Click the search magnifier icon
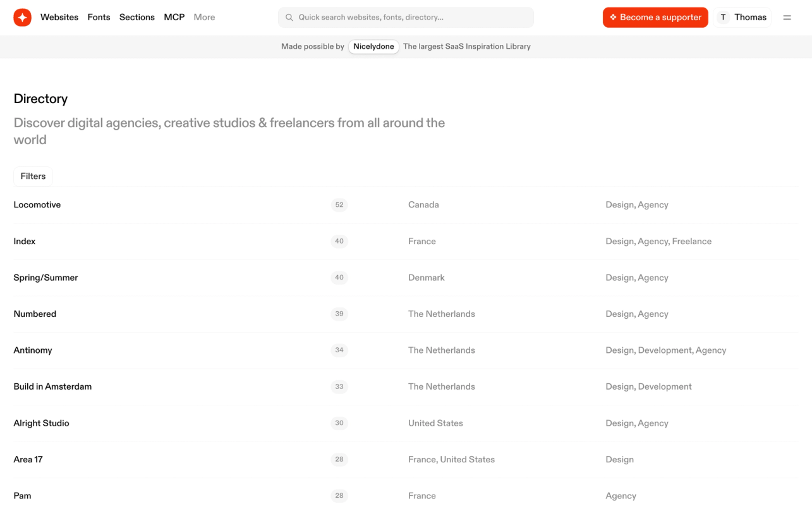Viewport: 812px width, 506px height. coord(289,18)
